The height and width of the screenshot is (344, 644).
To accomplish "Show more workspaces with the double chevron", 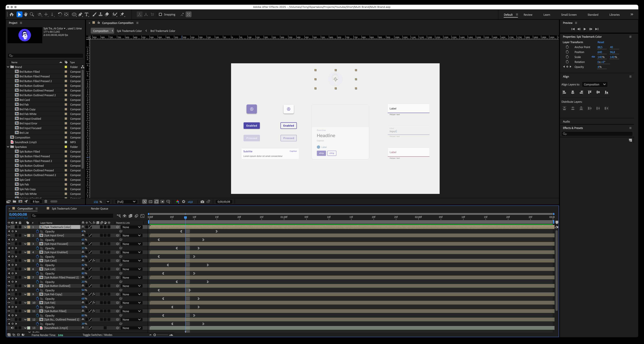I will (632, 14).
